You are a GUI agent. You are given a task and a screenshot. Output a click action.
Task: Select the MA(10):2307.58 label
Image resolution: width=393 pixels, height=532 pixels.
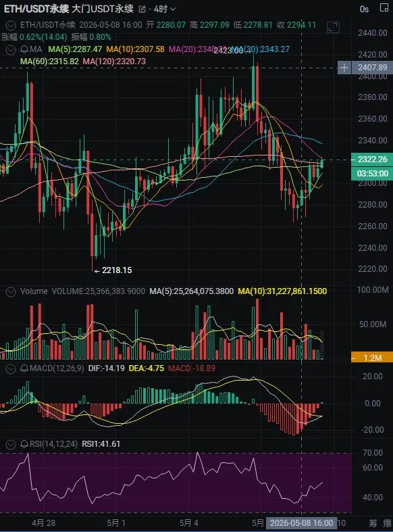tap(135, 49)
